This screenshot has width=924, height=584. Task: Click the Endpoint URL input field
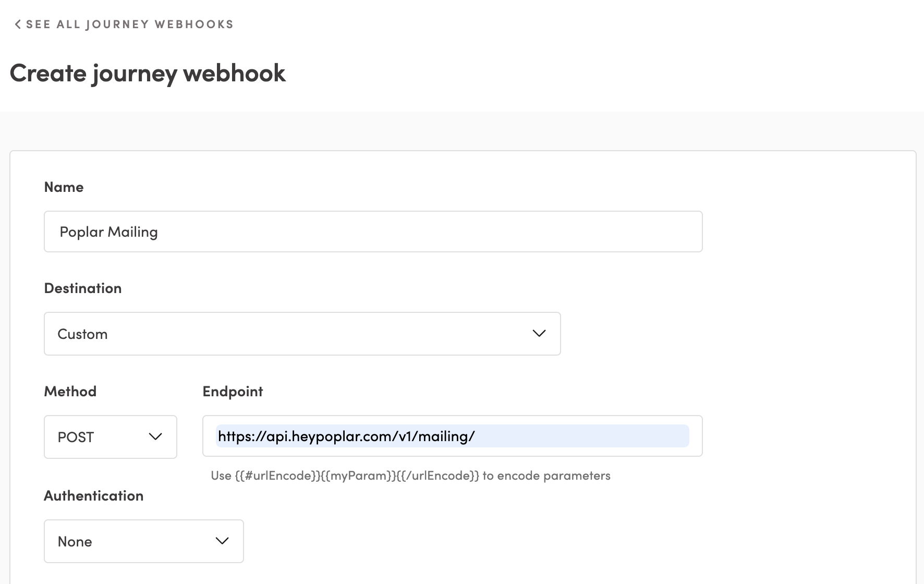(x=452, y=436)
